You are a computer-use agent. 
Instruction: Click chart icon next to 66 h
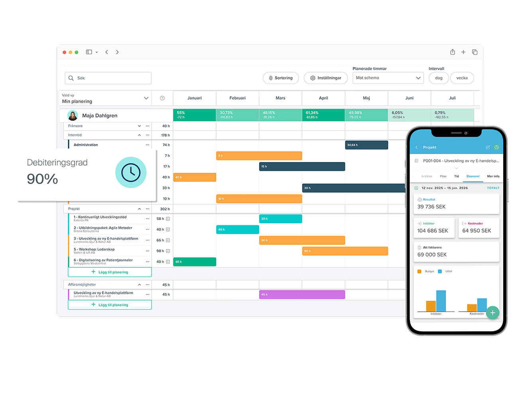[168, 240]
